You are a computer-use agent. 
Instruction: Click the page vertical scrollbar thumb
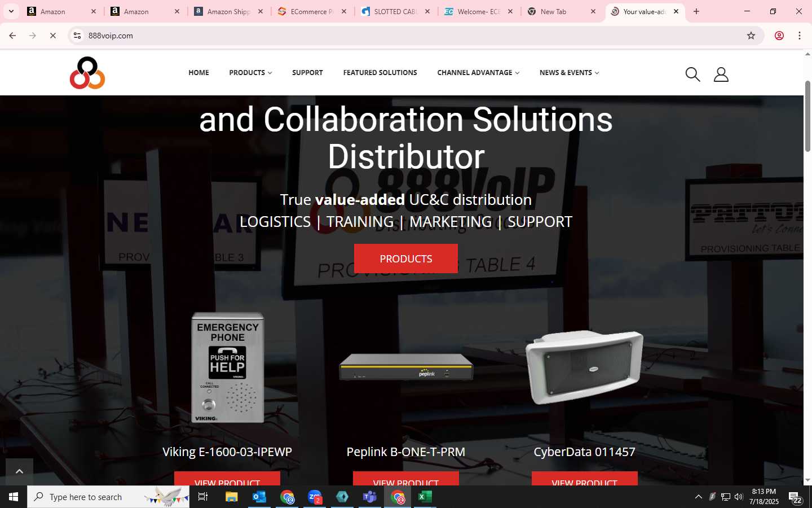coord(807,116)
